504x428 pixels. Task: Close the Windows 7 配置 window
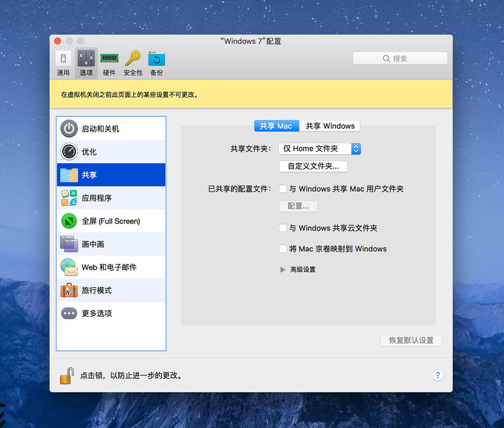click(58, 41)
